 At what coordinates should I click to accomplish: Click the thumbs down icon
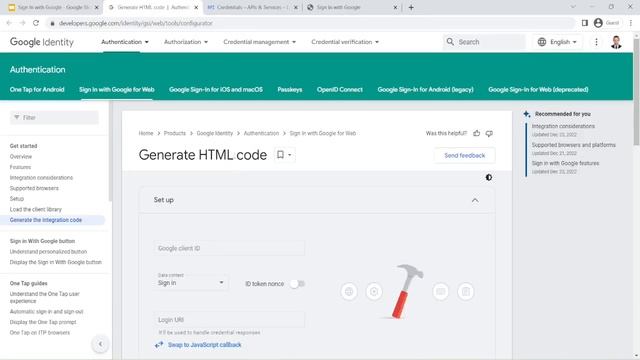[x=489, y=133]
